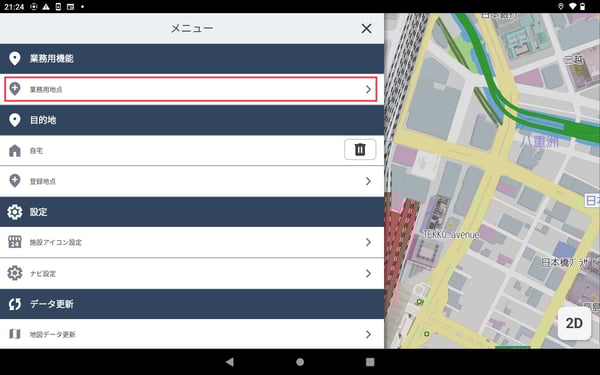Tap the 業務用地点 pin-plus icon
Screen dimensions: 600x375
click(x=15, y=89)
